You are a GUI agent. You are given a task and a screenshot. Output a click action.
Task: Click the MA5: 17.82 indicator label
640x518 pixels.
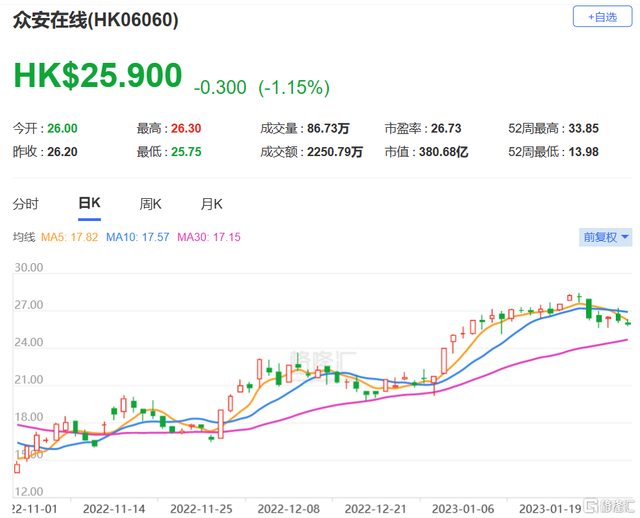69,237
